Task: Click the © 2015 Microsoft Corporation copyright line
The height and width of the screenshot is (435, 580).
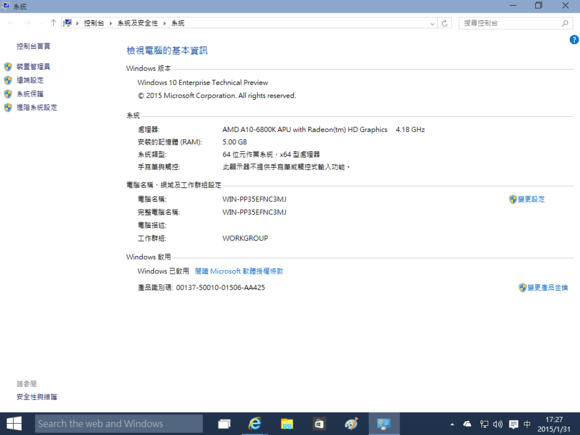Action: coord(217,96)
